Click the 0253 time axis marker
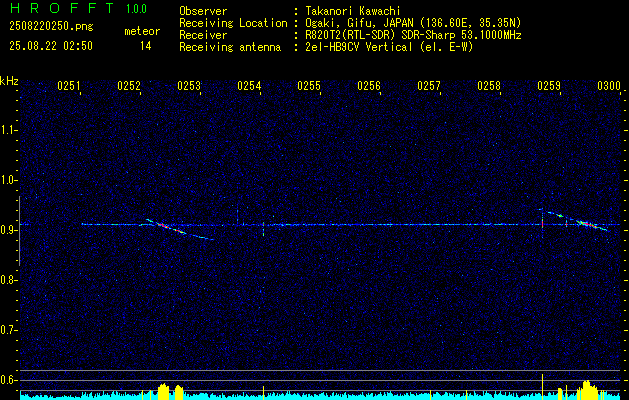This screenshot has height=400, width=629. click(189, 86)
